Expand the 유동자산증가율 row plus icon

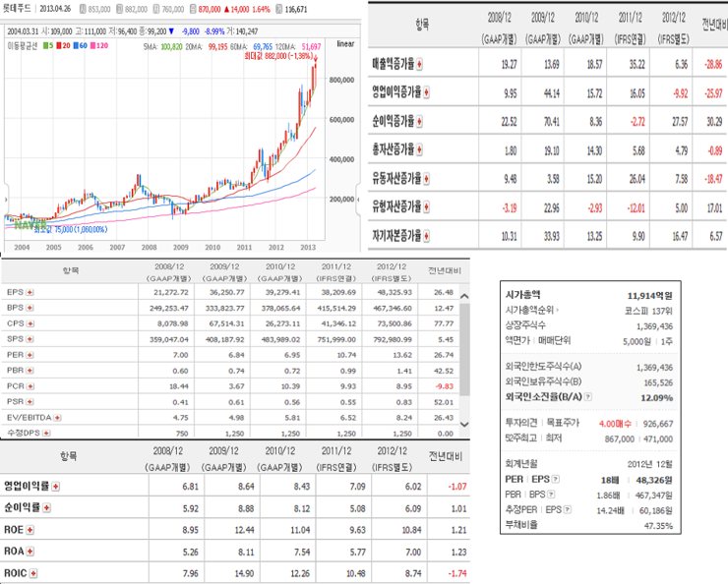tap(426, 179)
